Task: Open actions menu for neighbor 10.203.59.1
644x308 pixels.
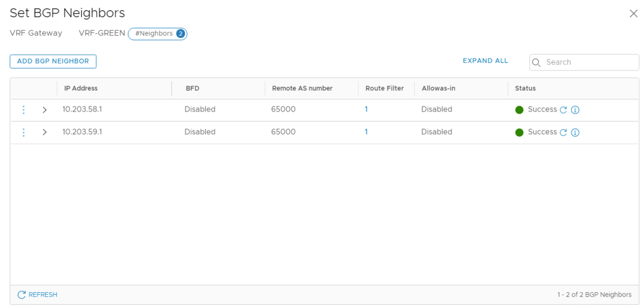Action: tap(24, 132)
